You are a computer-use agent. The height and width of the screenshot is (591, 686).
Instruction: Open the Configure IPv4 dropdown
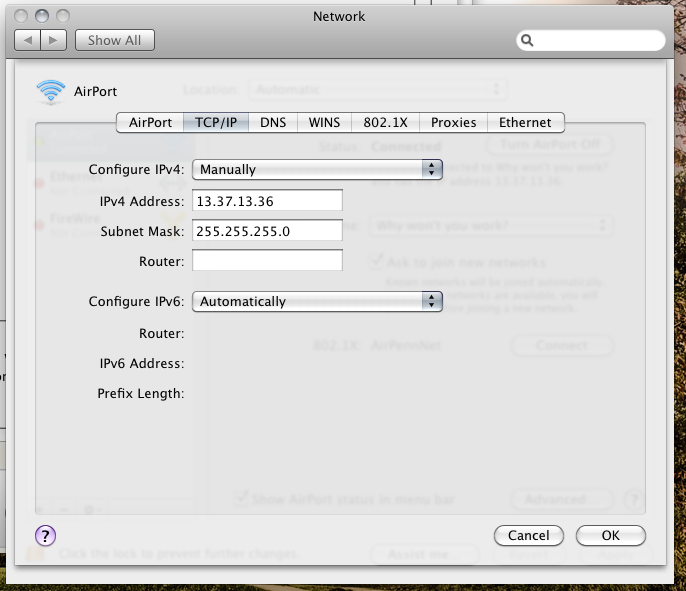(317, 169)
